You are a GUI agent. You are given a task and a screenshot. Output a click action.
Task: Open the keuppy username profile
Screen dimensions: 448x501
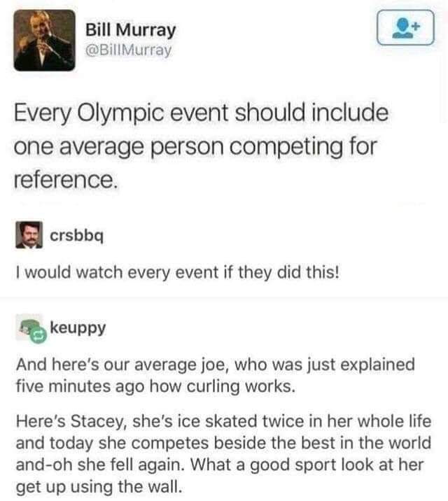(x=78, y=327)
